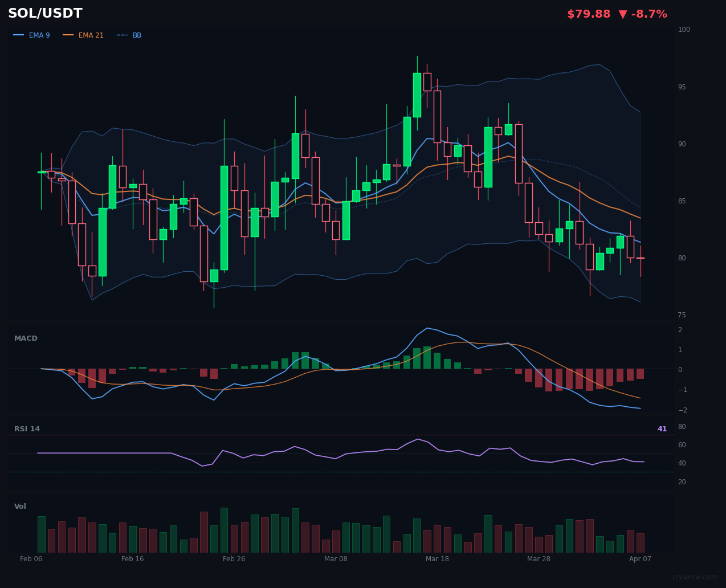Click the Apr 07 date axis label
This screenshot has width=726, height=588.
639,559
